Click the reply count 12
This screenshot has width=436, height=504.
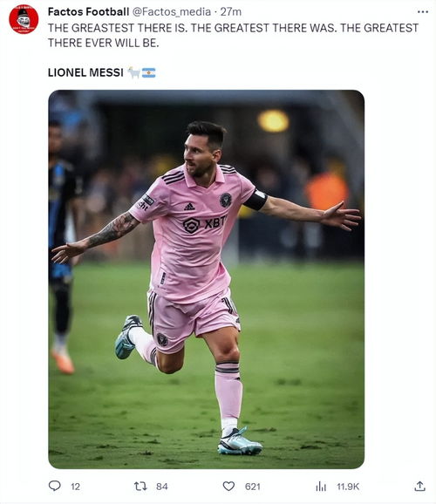(75, 487)
